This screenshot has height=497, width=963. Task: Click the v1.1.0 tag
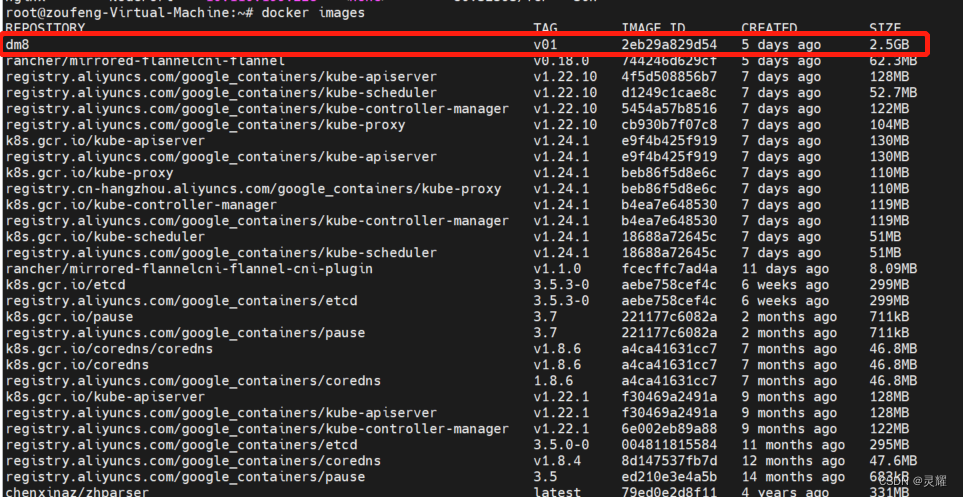tap(557, 268)
